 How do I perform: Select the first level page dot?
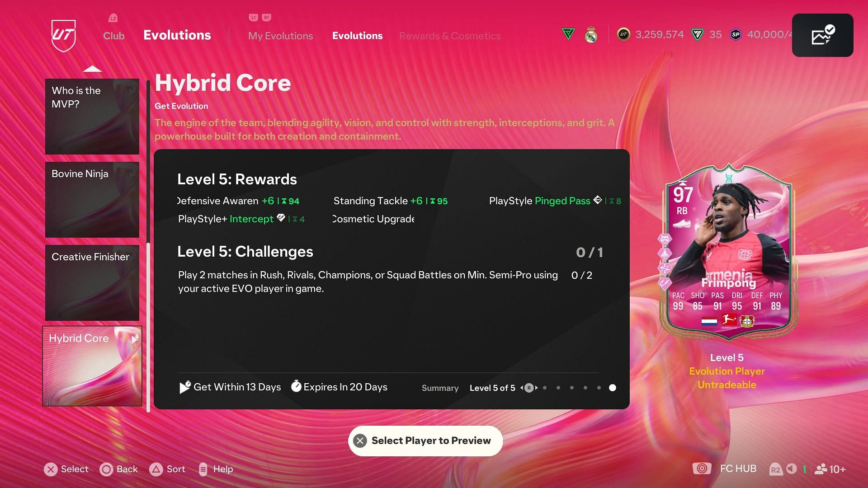(x=545, y=388)
